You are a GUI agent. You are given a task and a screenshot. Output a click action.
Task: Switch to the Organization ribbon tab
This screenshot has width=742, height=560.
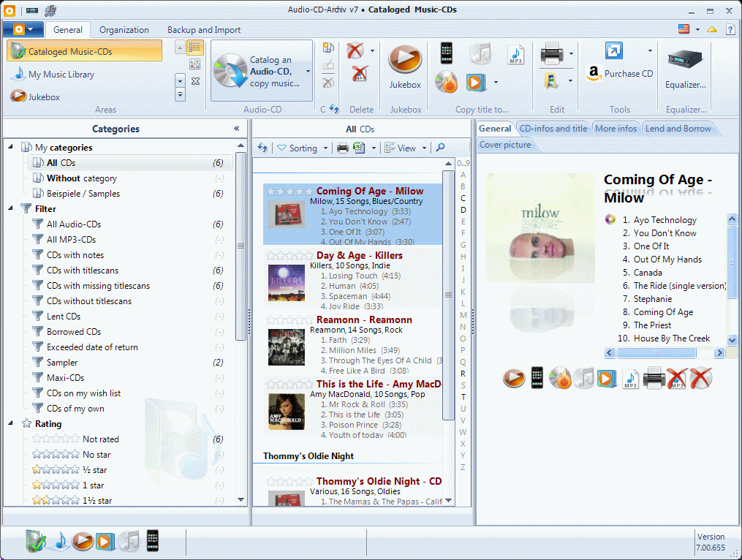124,30
